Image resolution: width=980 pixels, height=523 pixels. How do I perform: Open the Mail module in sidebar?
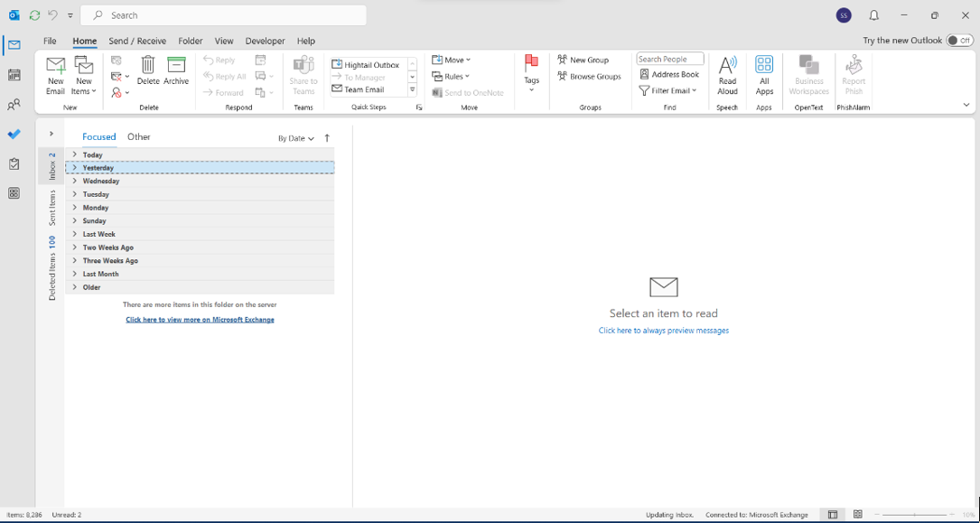[14, 45]
